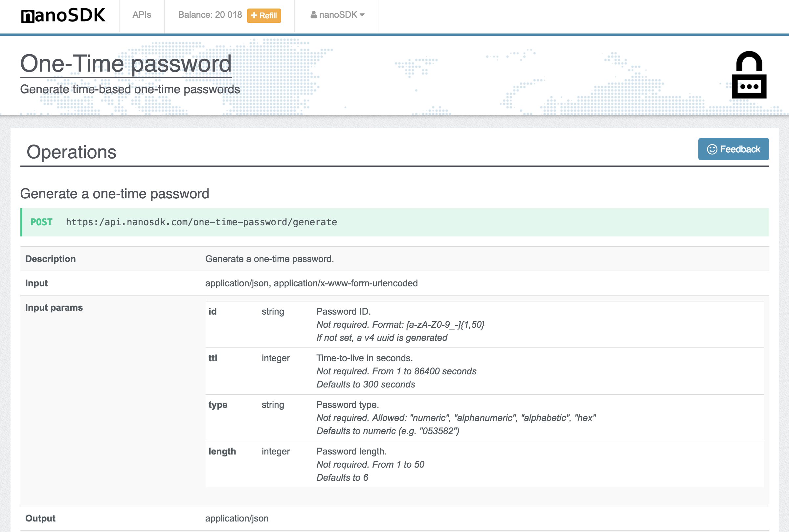Click the Operations section heading
Viewport: 789px width, 532px height.
click(71, 152)
